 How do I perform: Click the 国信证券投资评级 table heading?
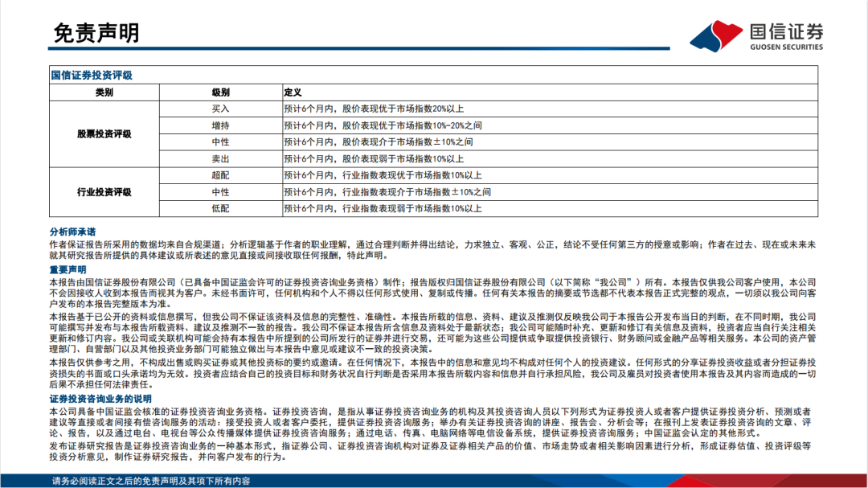coord(92,76)
